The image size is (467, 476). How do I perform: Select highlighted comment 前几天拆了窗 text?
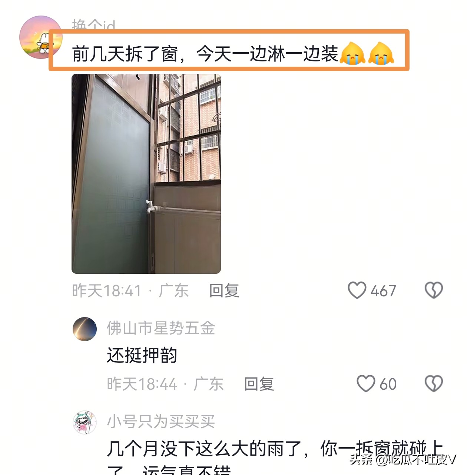(x=205, y=54)
